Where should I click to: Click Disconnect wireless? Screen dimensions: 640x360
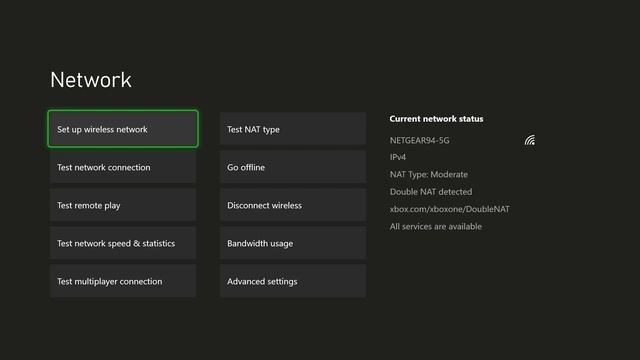click(293, 205)
